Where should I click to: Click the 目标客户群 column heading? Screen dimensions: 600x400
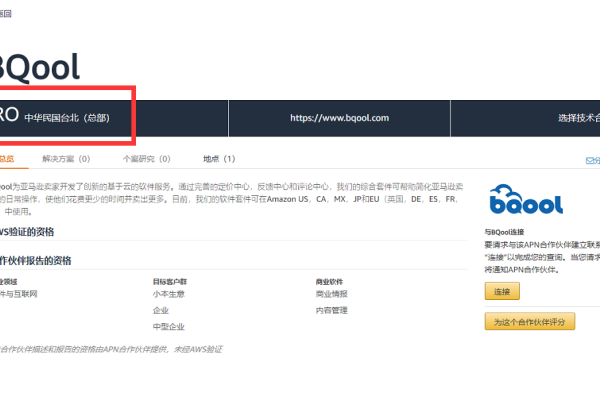170,282
